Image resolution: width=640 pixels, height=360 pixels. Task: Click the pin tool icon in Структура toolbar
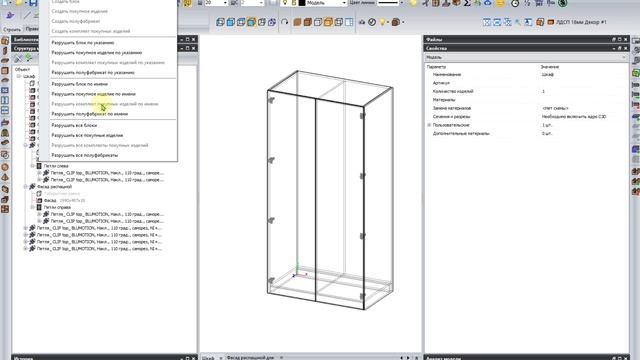(18, 58)
